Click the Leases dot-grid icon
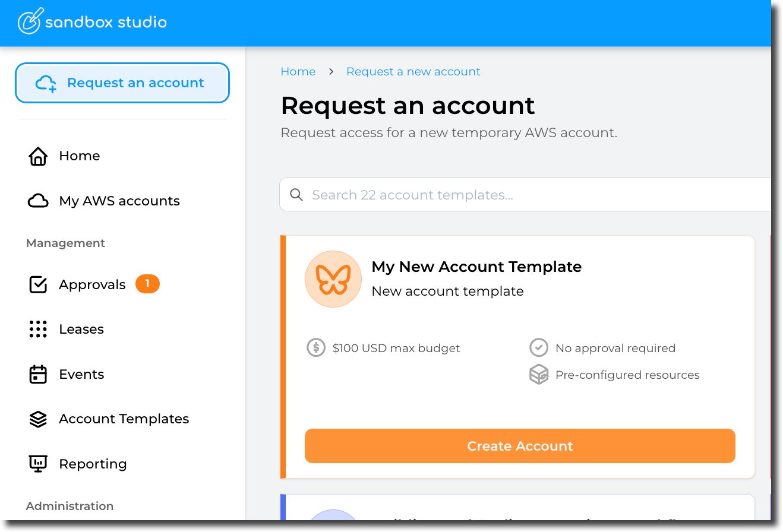Viewport: 783px width, 532px height. click(38, 330)
